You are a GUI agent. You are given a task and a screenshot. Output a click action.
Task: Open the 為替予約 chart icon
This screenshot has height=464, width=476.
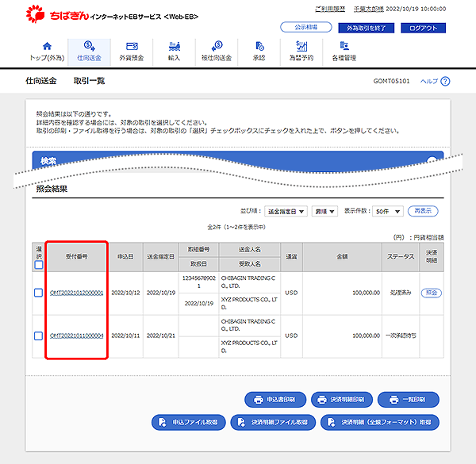301,46
